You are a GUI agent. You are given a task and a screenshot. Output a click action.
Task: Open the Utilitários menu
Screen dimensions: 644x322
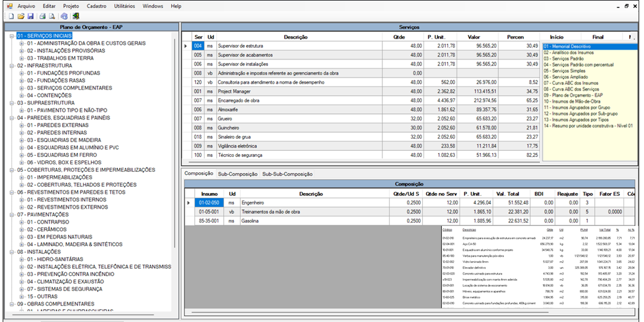click(125, 6)
